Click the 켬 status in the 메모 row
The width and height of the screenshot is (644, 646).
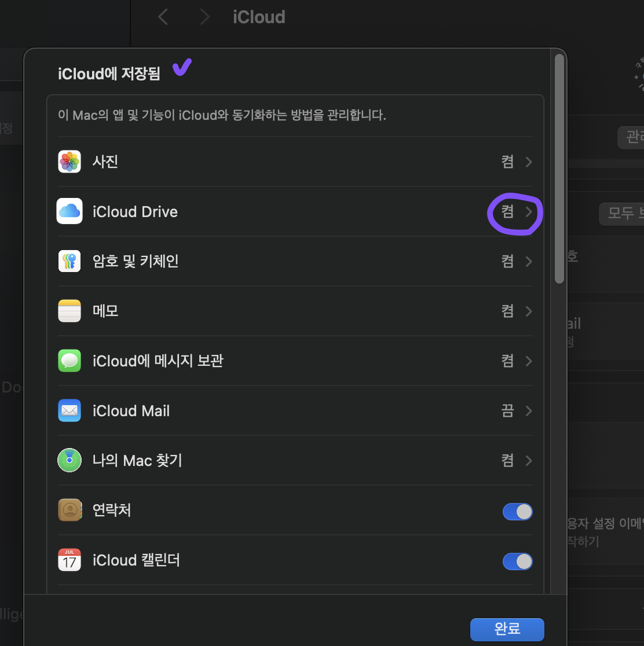tap(507, 311)
